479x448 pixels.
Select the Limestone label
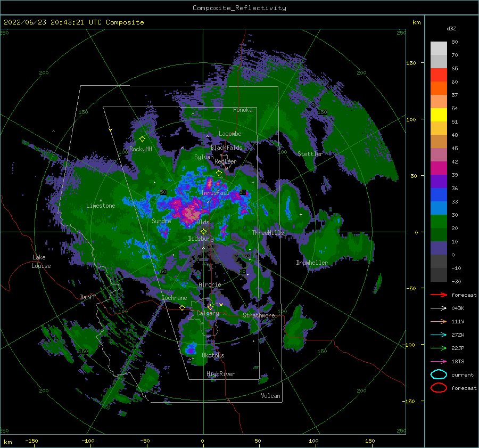coord(101,206)
